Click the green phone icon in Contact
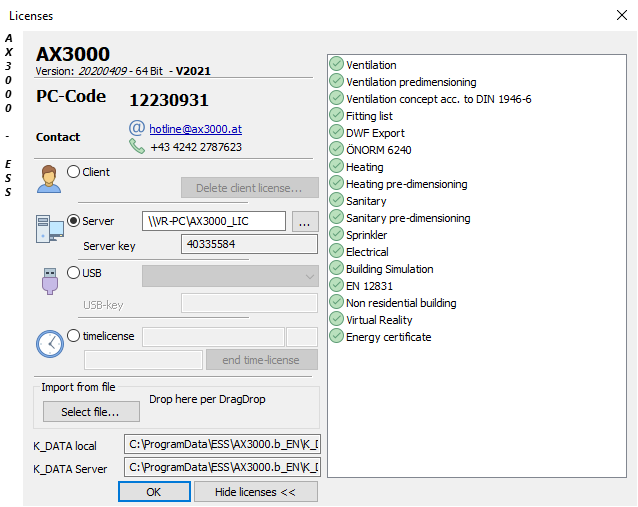 click(137, 146)
